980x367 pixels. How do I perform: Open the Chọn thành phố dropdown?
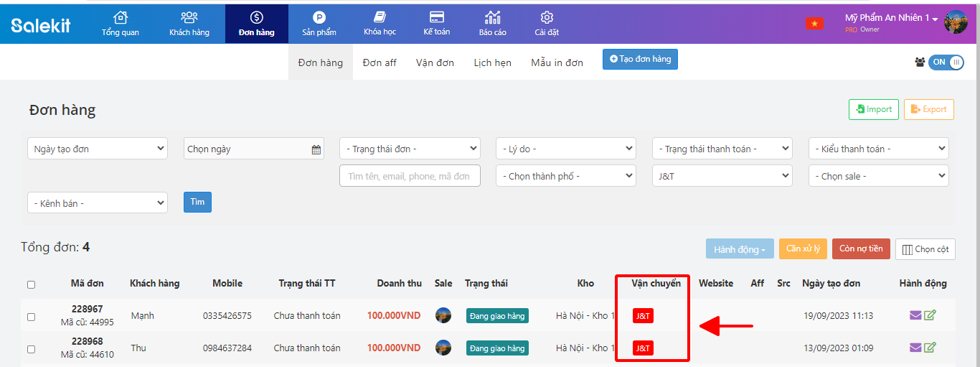pyautogui.click(x=565, y=176)
